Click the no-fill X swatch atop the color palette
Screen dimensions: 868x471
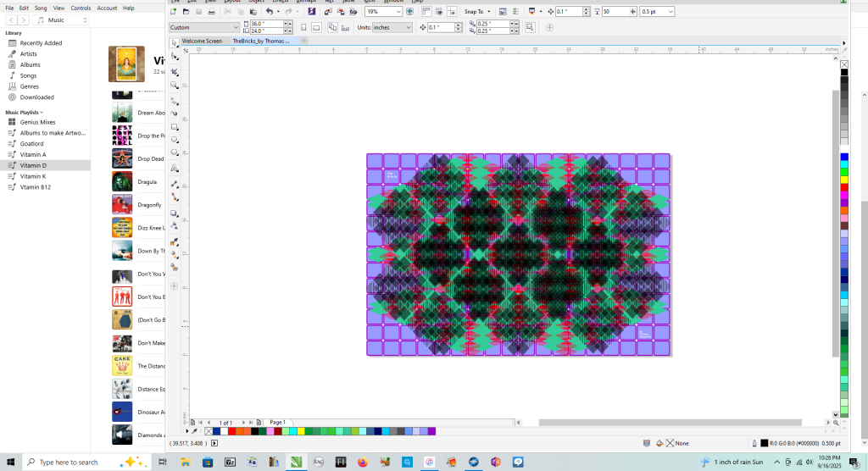pos(844,64)
